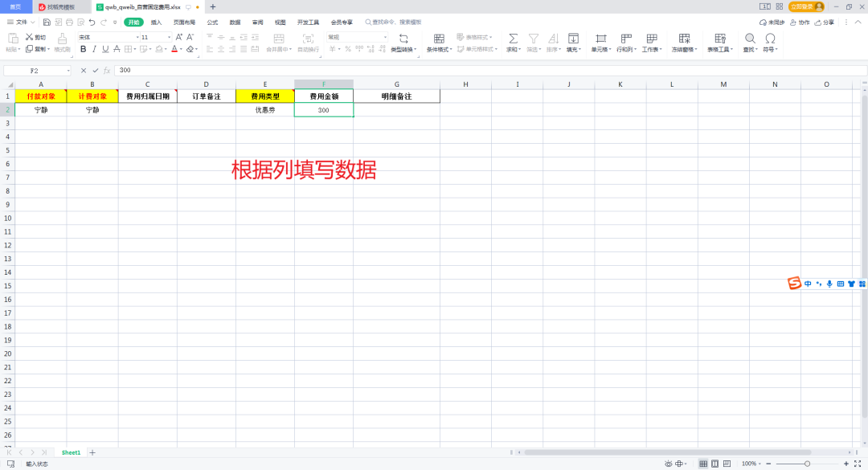This screenshot has height=470, width=868.
Task: Click the font color red A swatch
Action: click(174, 49)
